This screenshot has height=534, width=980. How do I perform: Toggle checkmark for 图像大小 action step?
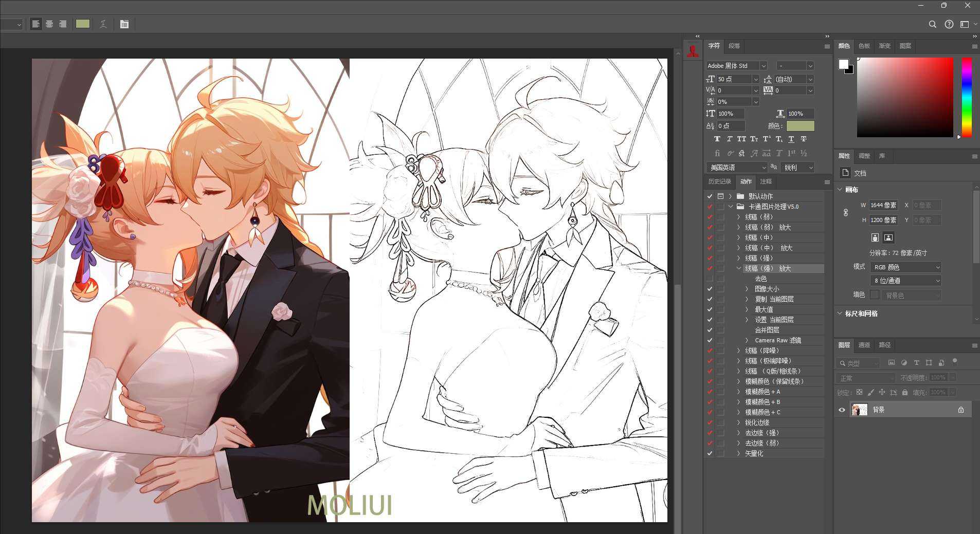pyautogui.click(x=710, y=289)
